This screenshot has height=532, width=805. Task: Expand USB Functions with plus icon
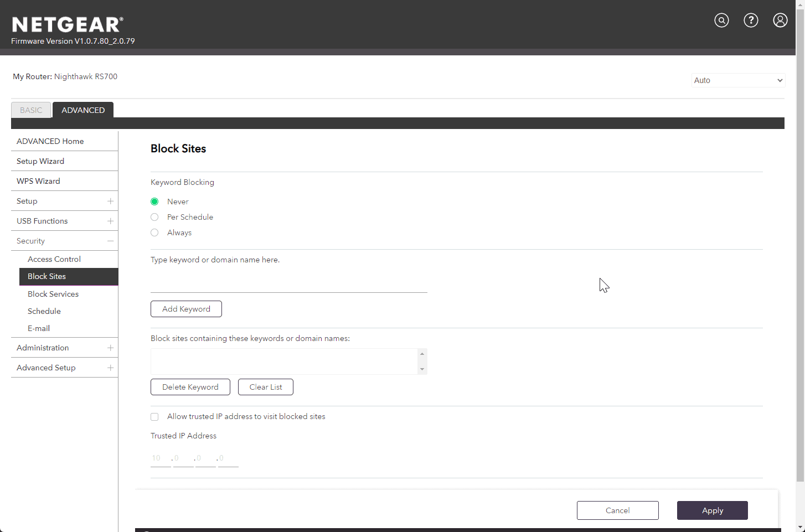click(110, 221)
